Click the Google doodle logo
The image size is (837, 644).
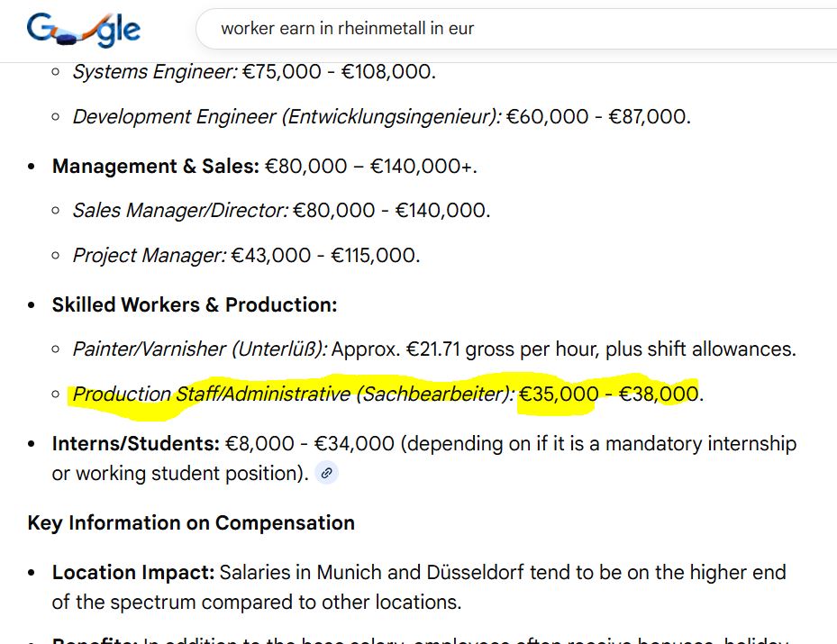tap(84, 30)
